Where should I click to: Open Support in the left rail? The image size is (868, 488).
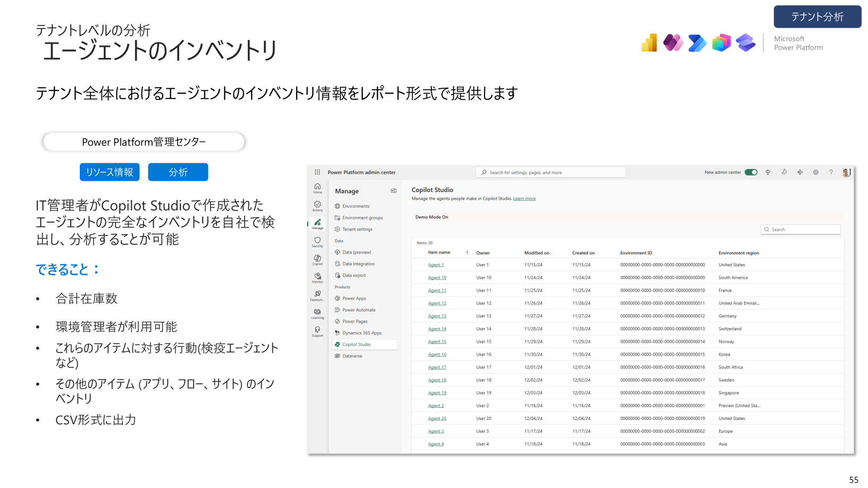pyautogui.click(x=318, y=332)
